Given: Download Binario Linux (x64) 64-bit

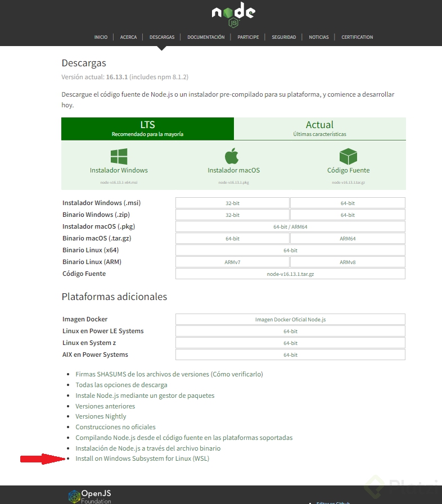Looking at the screenshot, I should tap(290, 251).
